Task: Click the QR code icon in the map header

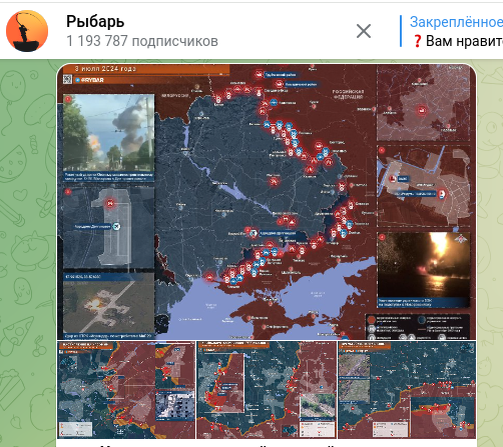Action: [68, 80]
